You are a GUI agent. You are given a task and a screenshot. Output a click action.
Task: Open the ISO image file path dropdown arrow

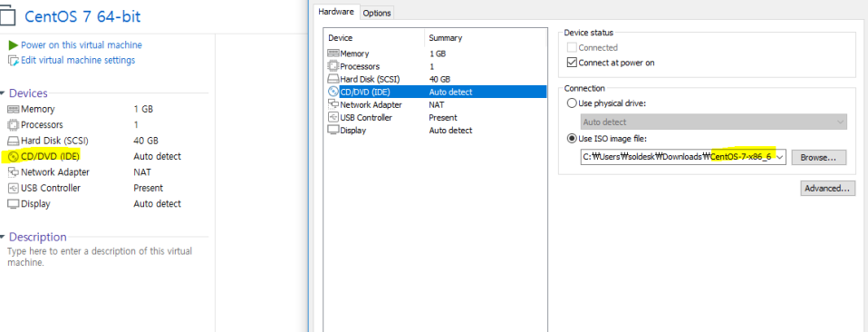780,158
